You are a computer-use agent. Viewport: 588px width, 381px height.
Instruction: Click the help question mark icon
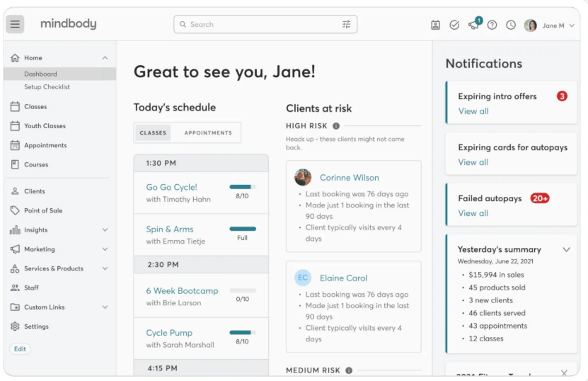(492, 25)
